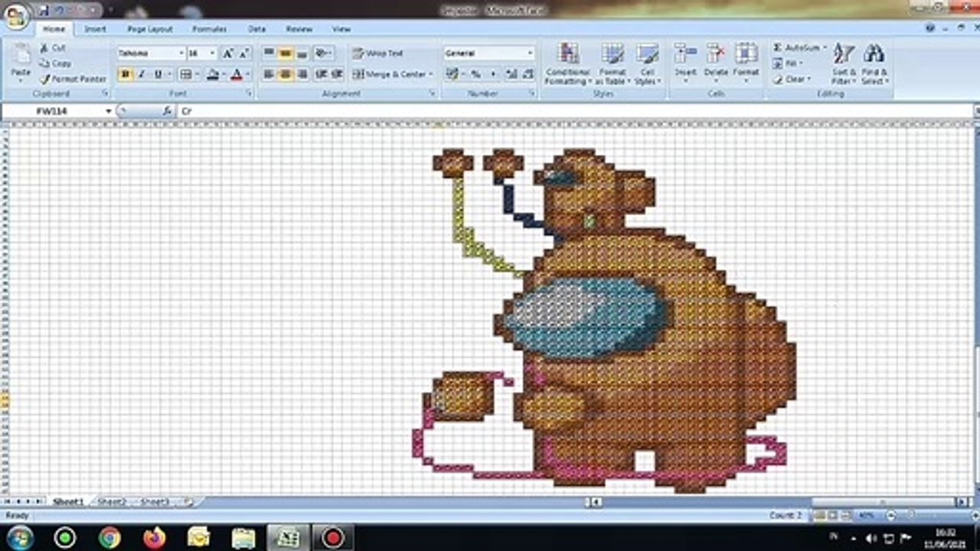This screenshot has width=980, height=551.
Task: Open Cell Styles gallery
Action: (648, 64)
